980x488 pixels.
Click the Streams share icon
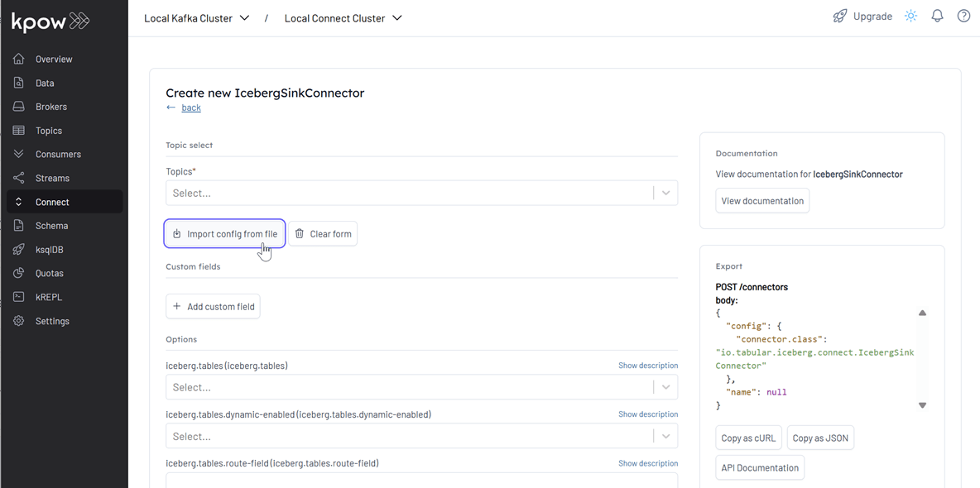[x=19, y=178]
